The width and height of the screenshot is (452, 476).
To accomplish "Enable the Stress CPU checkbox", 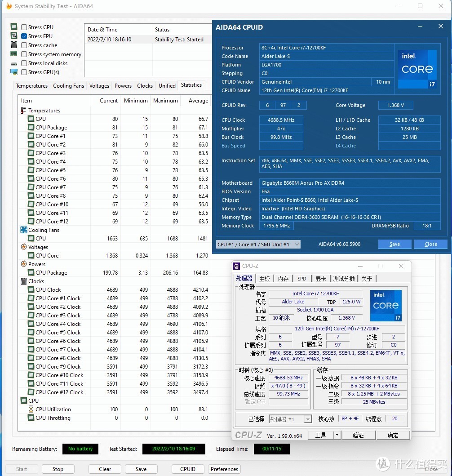I will click(x=24, y=27).
